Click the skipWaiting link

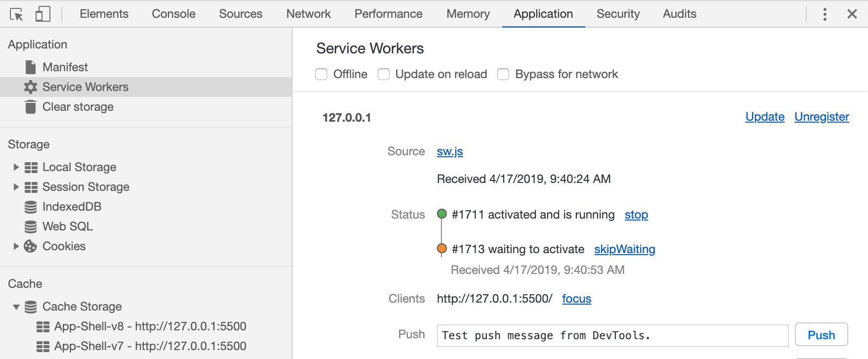tap(624, 249)
